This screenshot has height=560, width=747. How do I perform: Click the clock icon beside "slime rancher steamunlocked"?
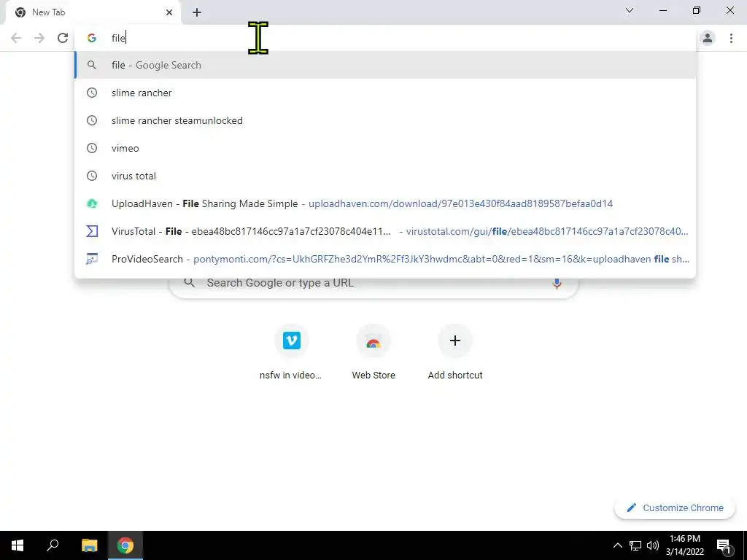point(91,120)
